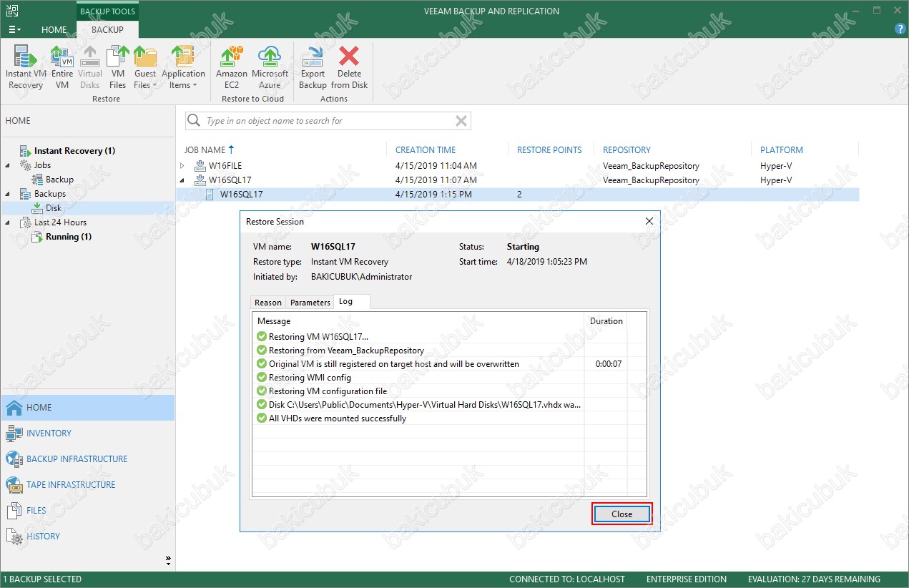Sort by RESTORE POINTS column header
This screenshot has width=909, height=588.
[549, 150]
